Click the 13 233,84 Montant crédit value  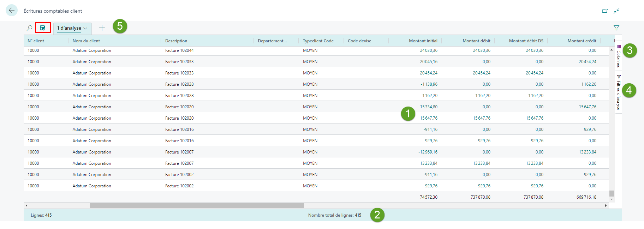coord(588,152)
